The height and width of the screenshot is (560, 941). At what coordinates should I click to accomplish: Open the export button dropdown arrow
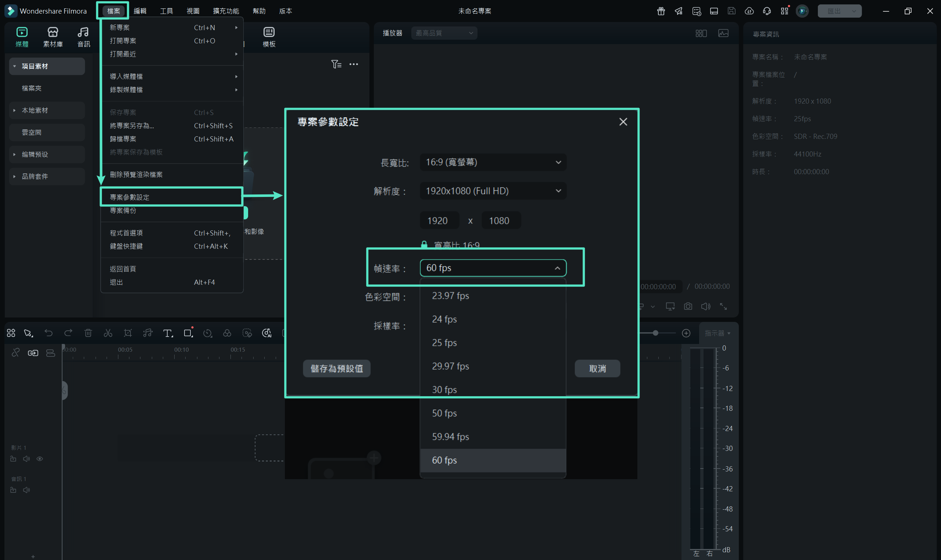(x=854, y=11)
